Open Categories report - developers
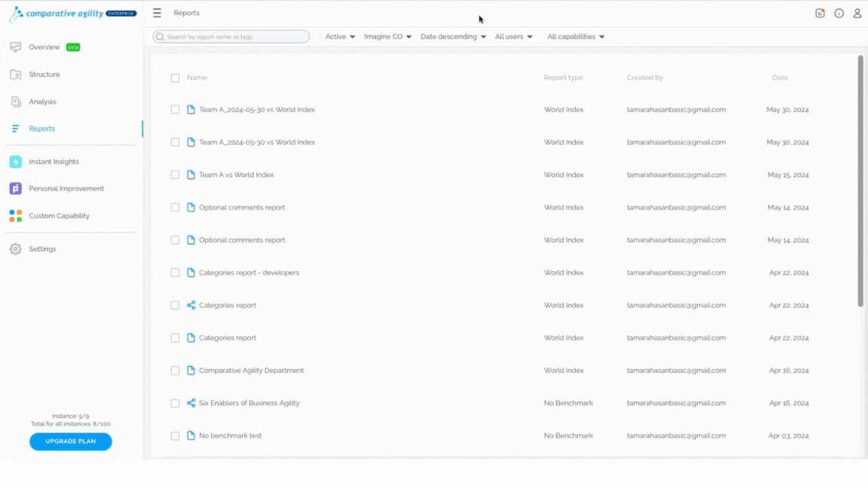Screen dimensions: 868x488 coord(249,273)
